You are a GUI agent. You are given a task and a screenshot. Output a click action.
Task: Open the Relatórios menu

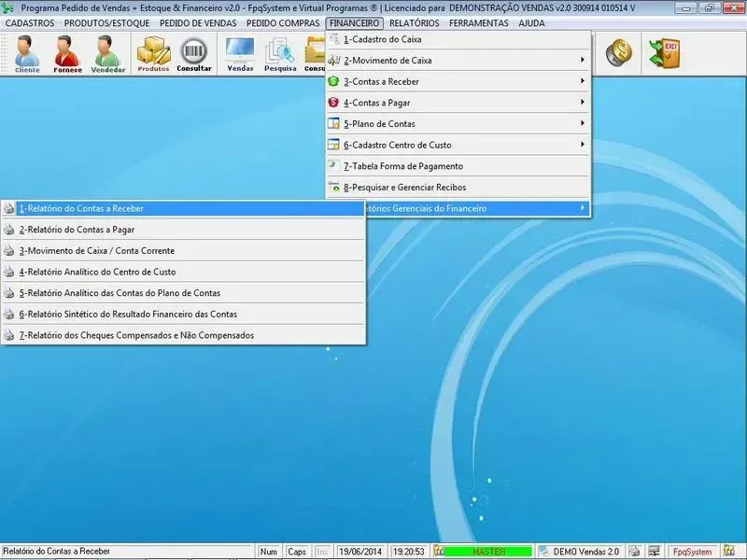[x=414, y=22]
